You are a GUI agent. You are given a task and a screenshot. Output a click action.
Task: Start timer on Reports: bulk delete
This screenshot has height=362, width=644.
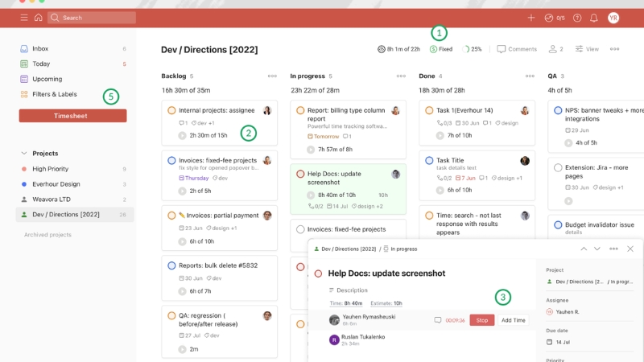point(183,291)
